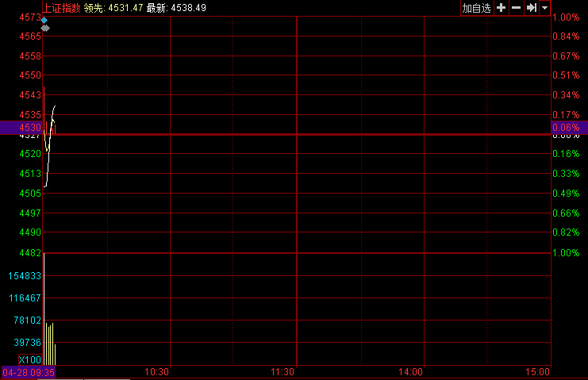Click the blue diamond marker
This screenshot has height=380, width=588.
click(x=44, y=20)
